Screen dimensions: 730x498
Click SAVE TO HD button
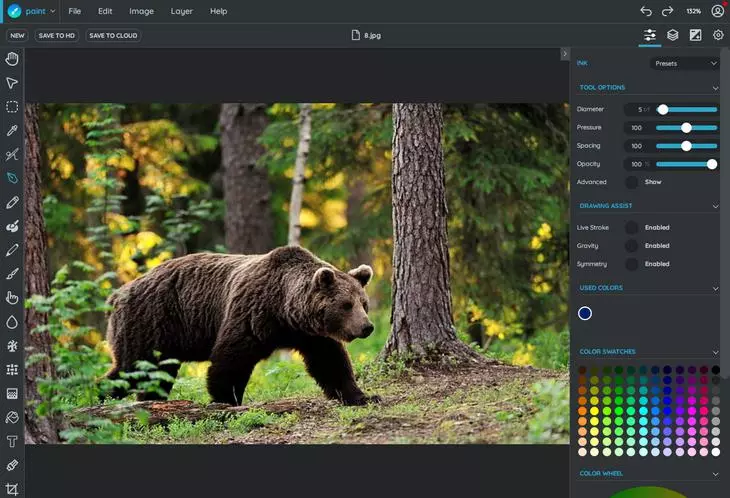(x=56, y=35)
